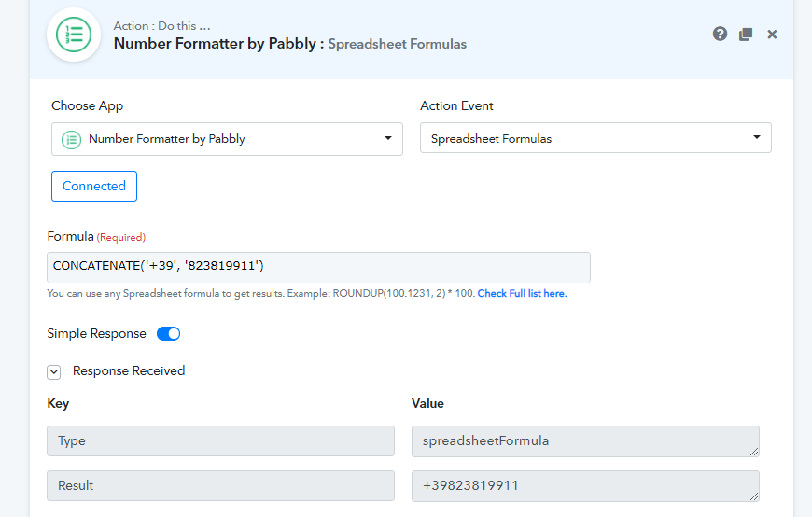This screenshot has height=517, width=812.
Task: Close the action step with X icon
Action: pos(772,34)
